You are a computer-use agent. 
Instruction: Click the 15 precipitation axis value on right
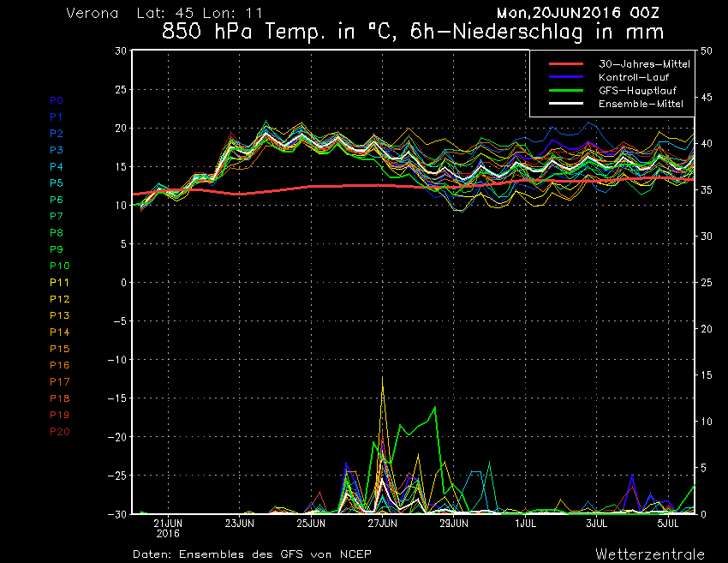707,375
